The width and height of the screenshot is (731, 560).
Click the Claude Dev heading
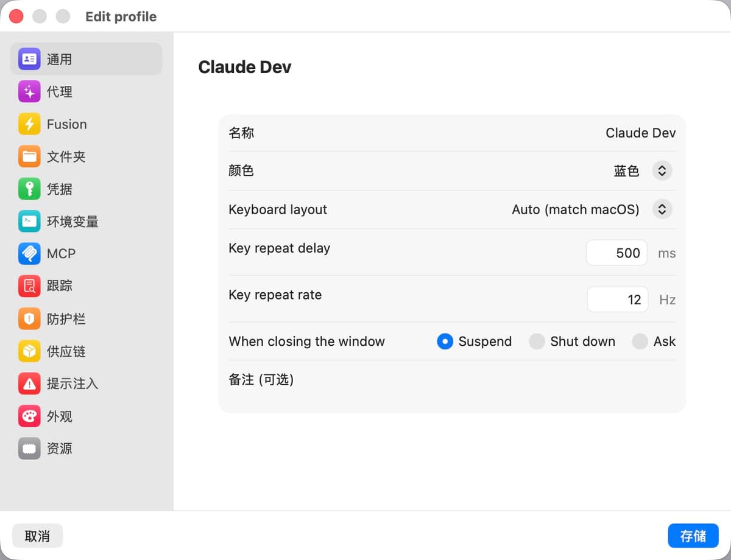tap(245, 67)
